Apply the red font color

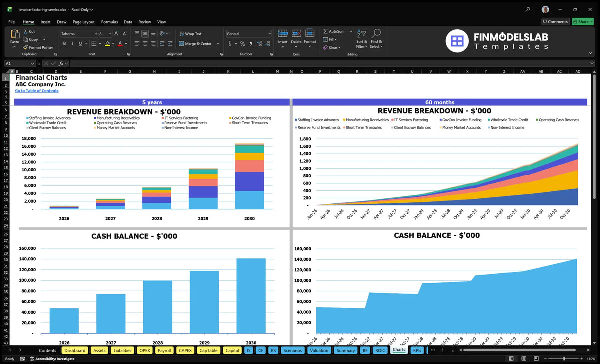pos(120,44)
